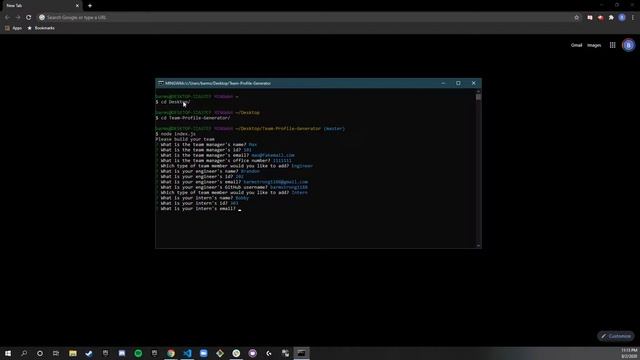Close the New Tab tab
The width and height of the screenshot is (640, 360).
coord(77,6)
